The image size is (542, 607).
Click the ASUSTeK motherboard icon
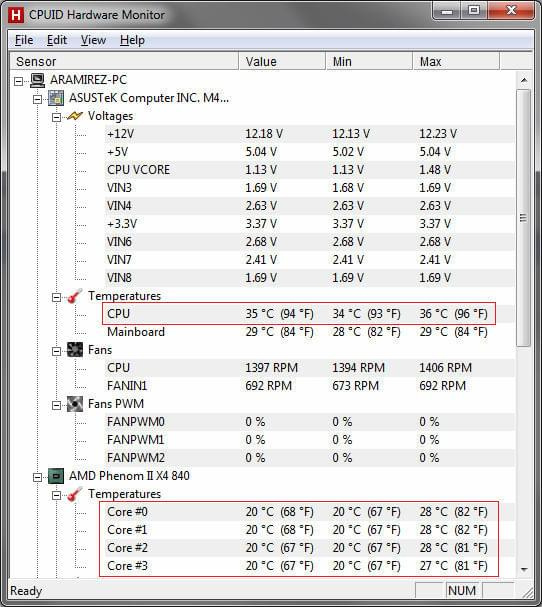(x=56, y=98)
